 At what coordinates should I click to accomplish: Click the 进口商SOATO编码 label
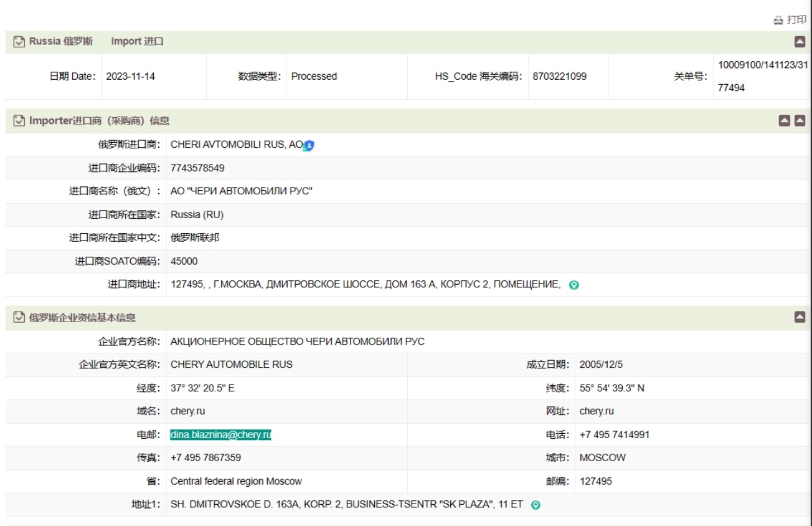point(118,261)
